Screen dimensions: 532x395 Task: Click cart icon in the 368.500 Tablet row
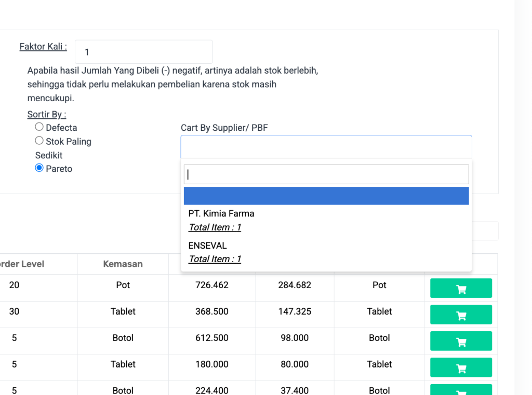[460, 315]
